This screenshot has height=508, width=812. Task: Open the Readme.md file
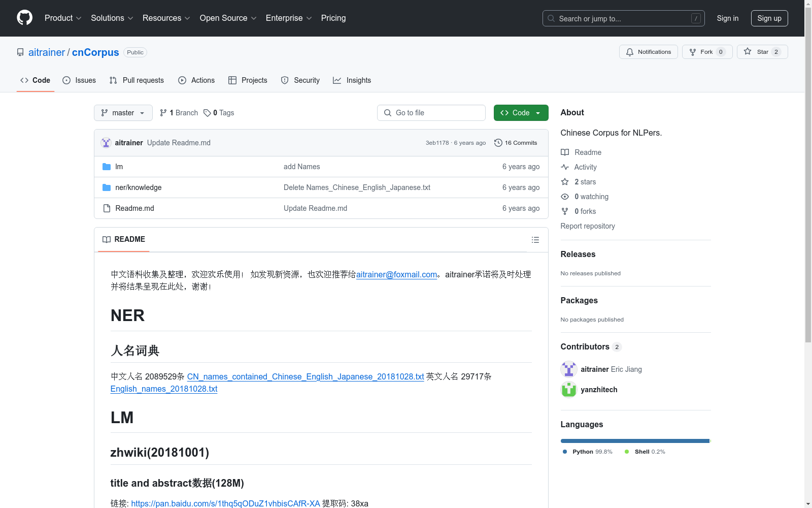pyautogui.click(x=134, y=208)
